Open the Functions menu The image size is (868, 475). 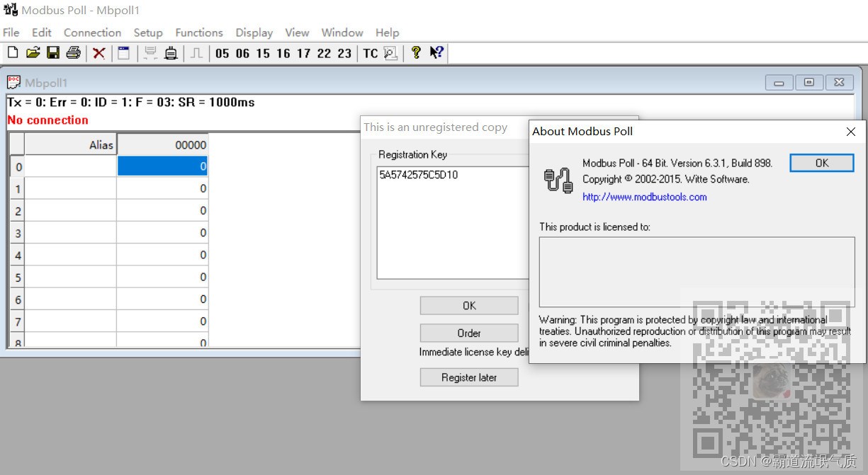[x=198, y=33]
